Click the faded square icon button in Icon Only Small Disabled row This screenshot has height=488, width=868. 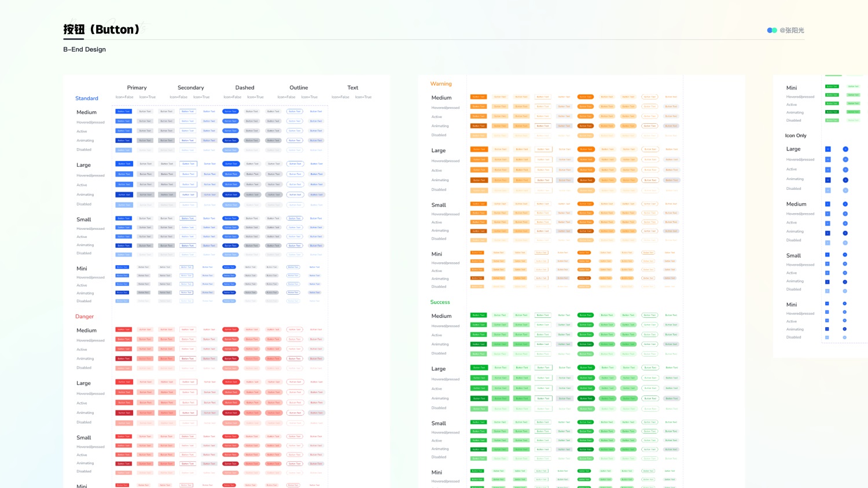coord(827,291)
